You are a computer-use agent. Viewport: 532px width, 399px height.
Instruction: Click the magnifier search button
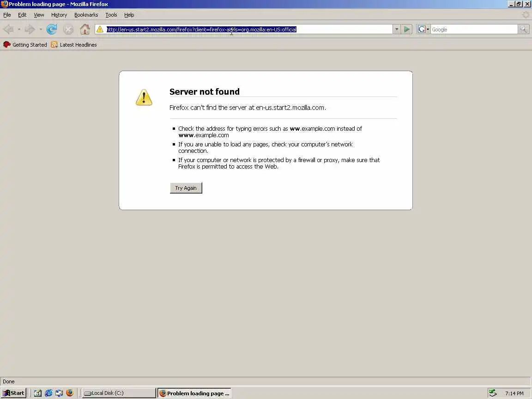524,30
